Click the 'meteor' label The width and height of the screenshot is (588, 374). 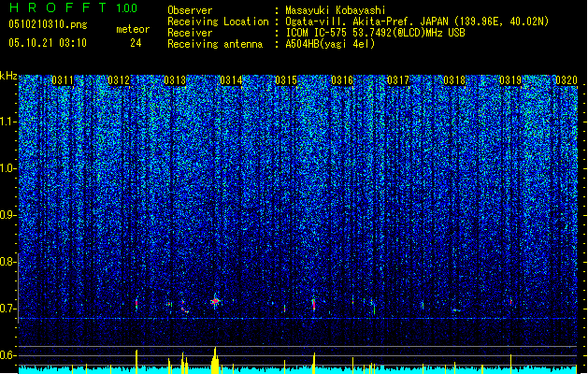point(133,29)
